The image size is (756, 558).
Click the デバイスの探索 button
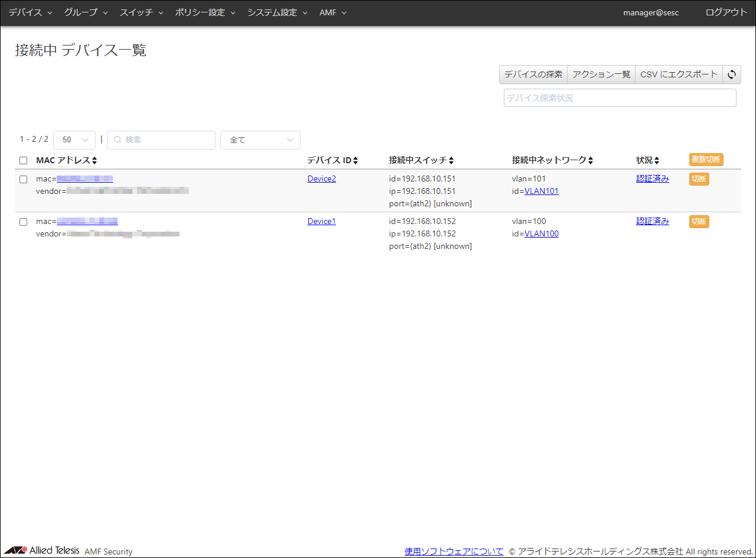pos(533,74)
